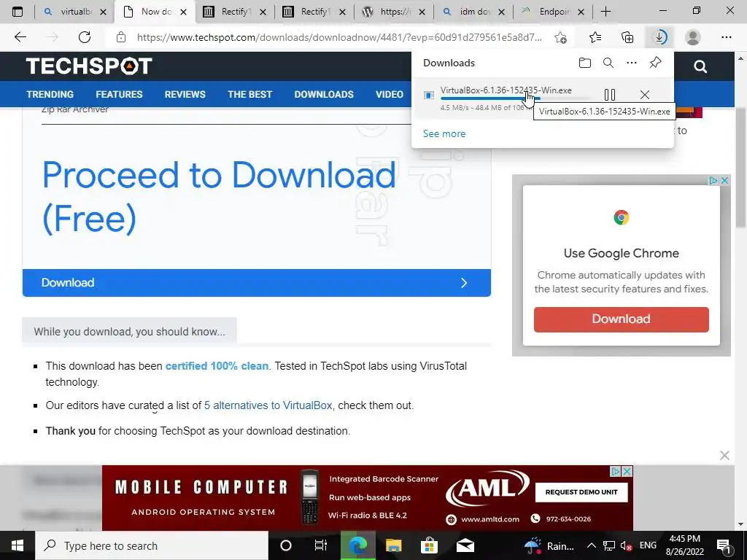
Task: Open Edge Settings and more menu
Action: pyautogui.click(x=726, y=37)
